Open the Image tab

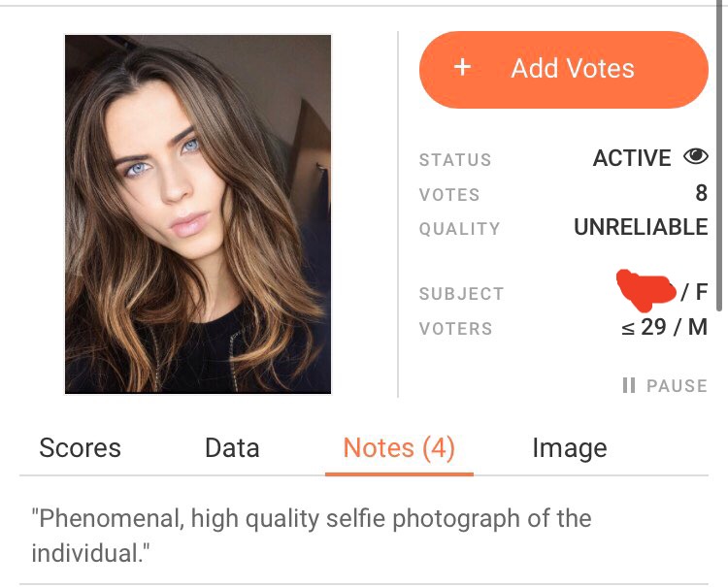coord(570,448)
